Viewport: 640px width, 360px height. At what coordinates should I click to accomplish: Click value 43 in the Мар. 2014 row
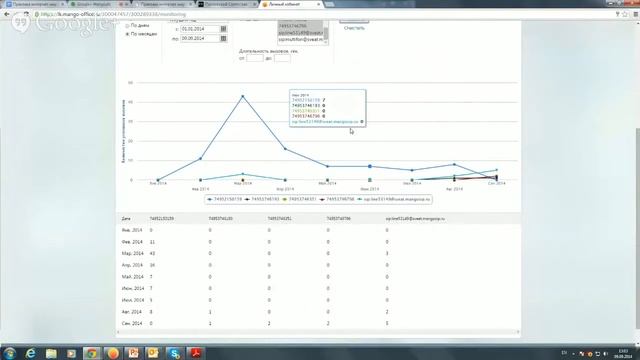click(x=152, y=253)
